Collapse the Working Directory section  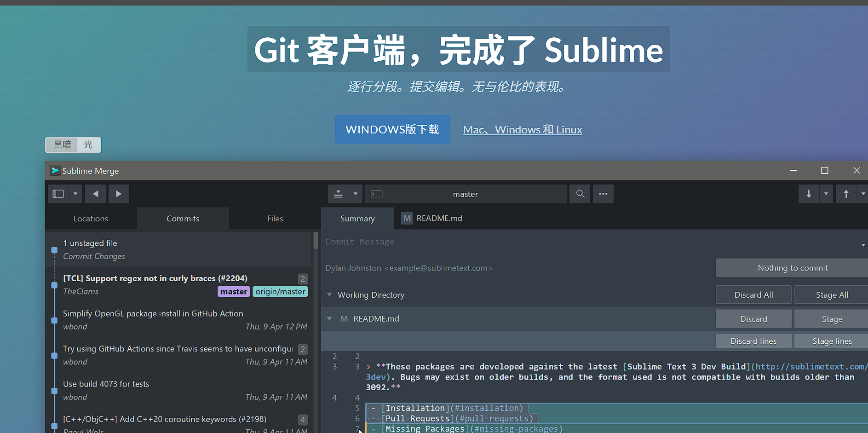pos(329,294)
